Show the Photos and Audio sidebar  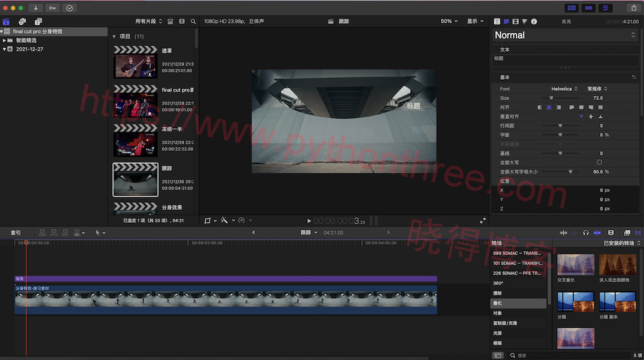(x=23, y=21)
